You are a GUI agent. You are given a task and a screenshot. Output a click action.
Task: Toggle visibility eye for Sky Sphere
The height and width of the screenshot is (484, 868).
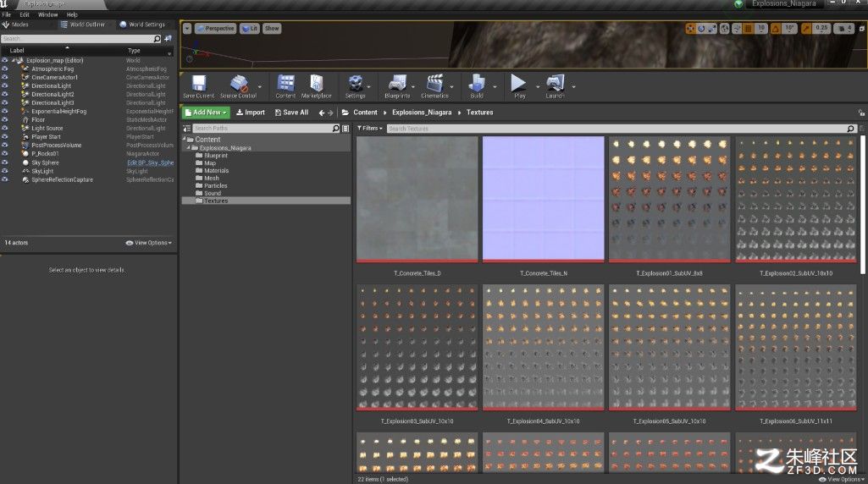[5, 162]
